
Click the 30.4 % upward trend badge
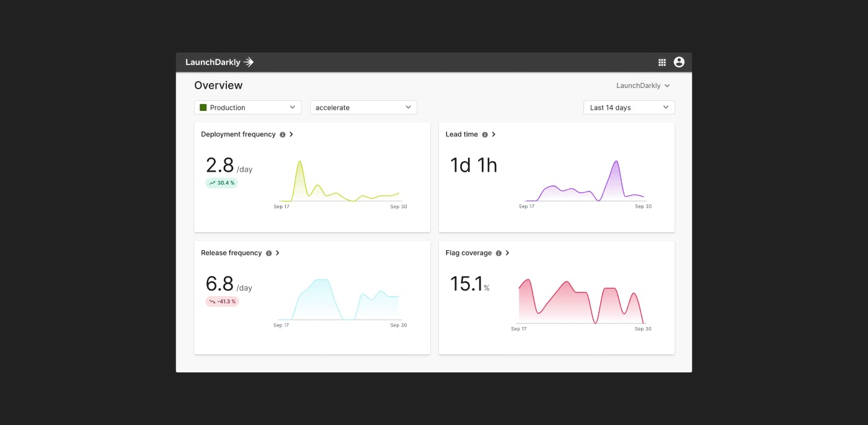click(221, 183)
